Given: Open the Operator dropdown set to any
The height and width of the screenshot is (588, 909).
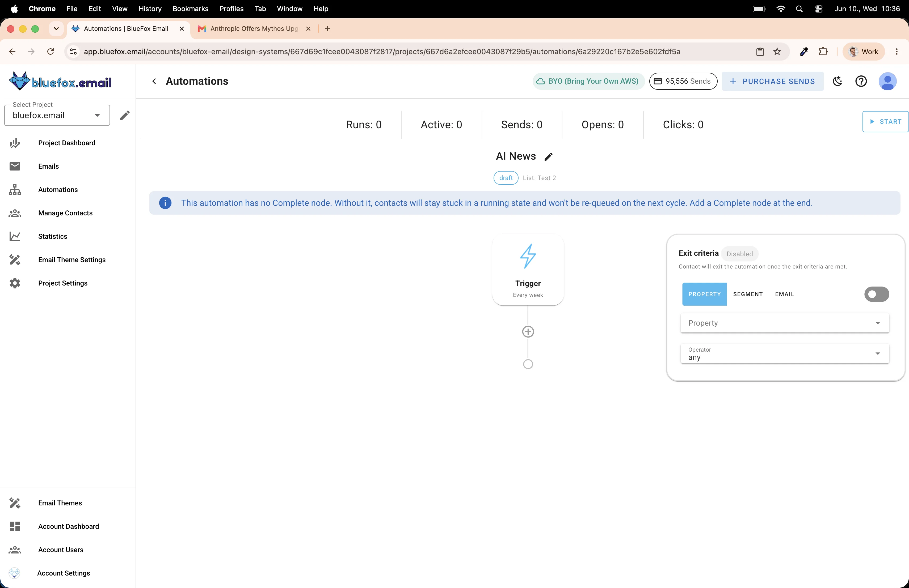Looking at the screenshot, I should point(785,354).
